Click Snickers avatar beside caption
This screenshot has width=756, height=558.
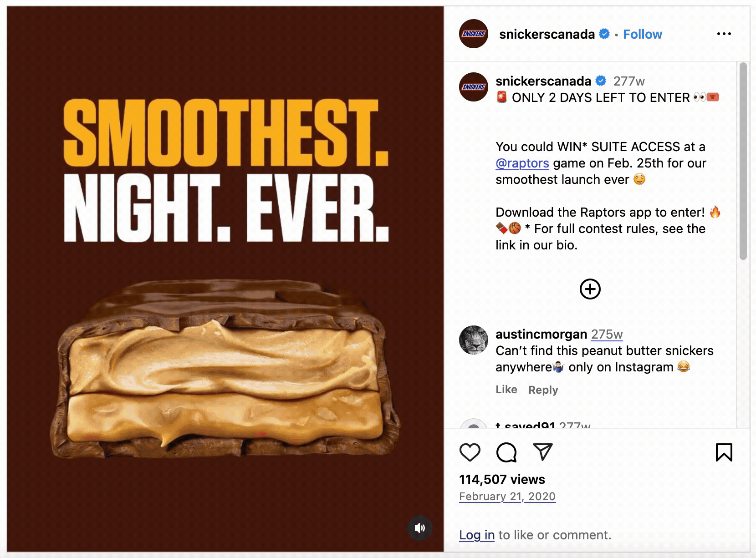click(x=474, y=87)
